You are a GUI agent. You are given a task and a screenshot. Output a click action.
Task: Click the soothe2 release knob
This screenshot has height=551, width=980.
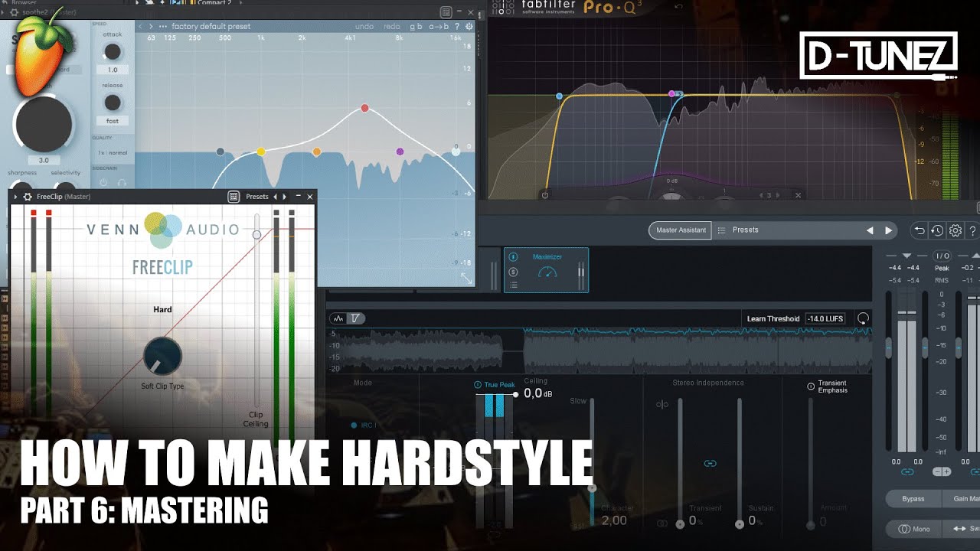113,103
